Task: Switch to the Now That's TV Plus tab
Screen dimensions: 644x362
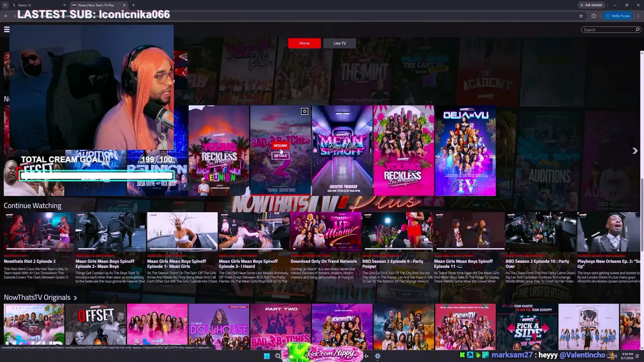Action: pos(98,5)
